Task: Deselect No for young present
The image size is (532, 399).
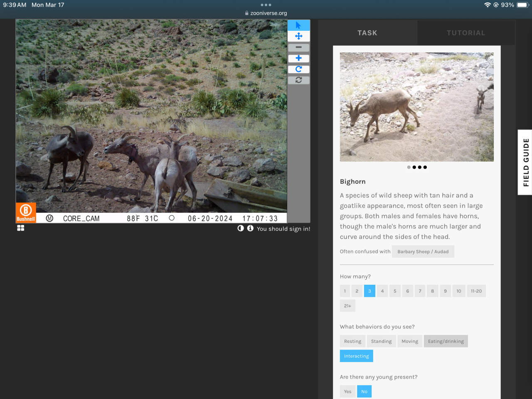Action: 364,392
